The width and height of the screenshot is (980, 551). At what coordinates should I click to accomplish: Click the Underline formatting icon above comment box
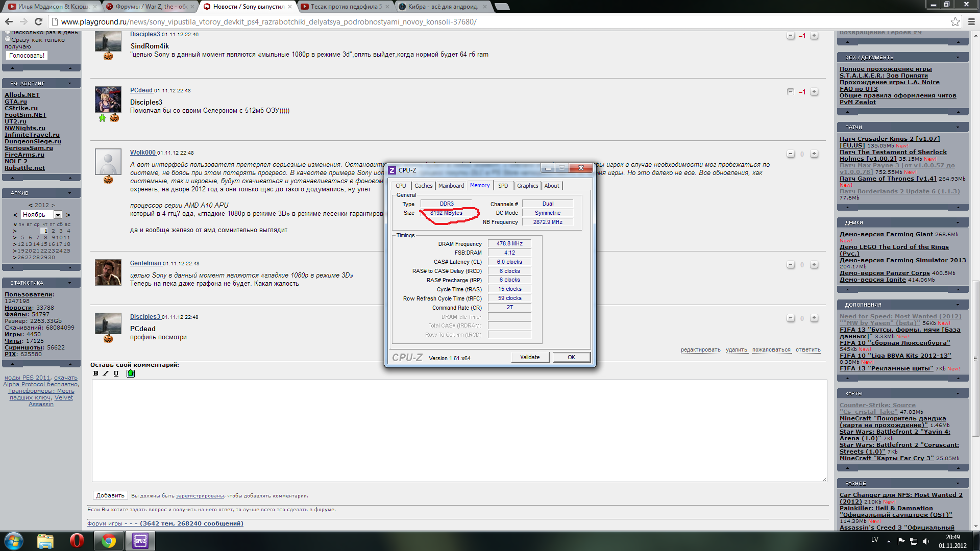[x=116, y=373]
